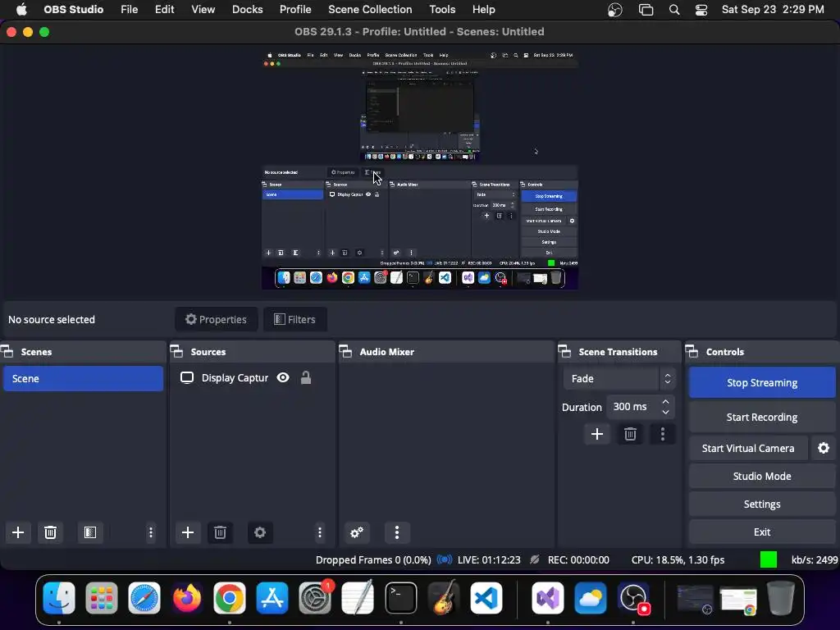
Task: Click Start Virtual Camera button
Action: (x=748, y=448)
